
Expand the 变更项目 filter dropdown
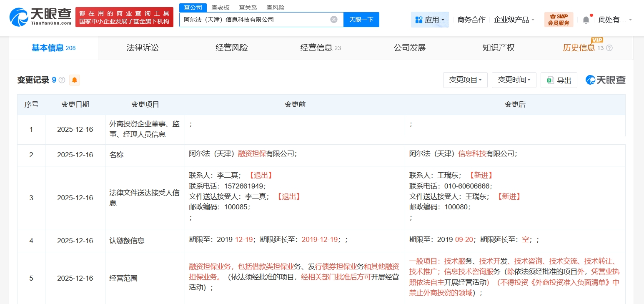click(465, 80)
